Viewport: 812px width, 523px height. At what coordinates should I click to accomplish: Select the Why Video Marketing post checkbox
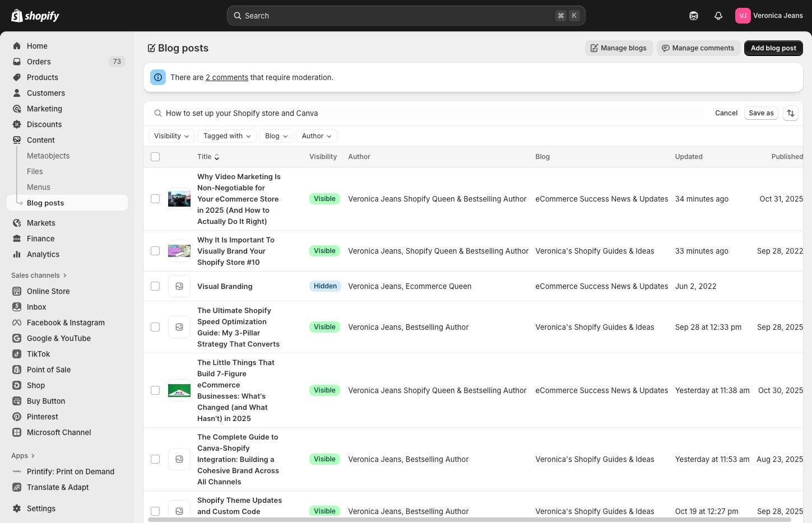click(155, 199)
